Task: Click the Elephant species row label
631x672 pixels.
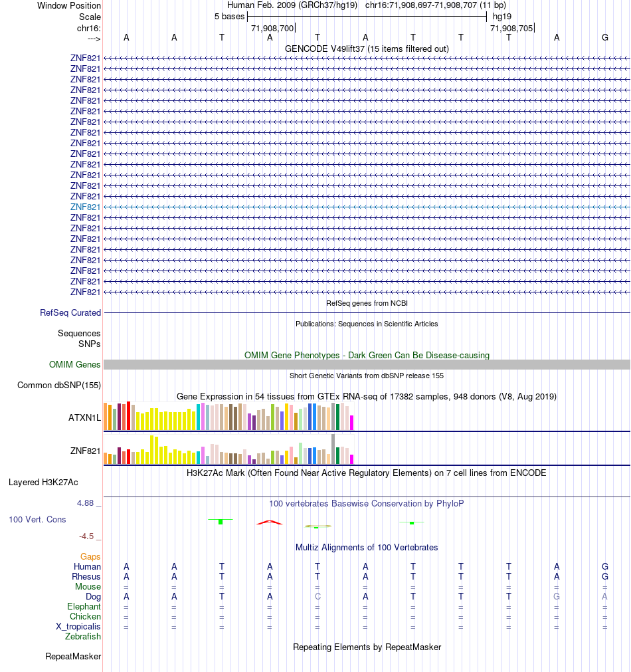Action: pyautogui.click(x=84, y=607)
